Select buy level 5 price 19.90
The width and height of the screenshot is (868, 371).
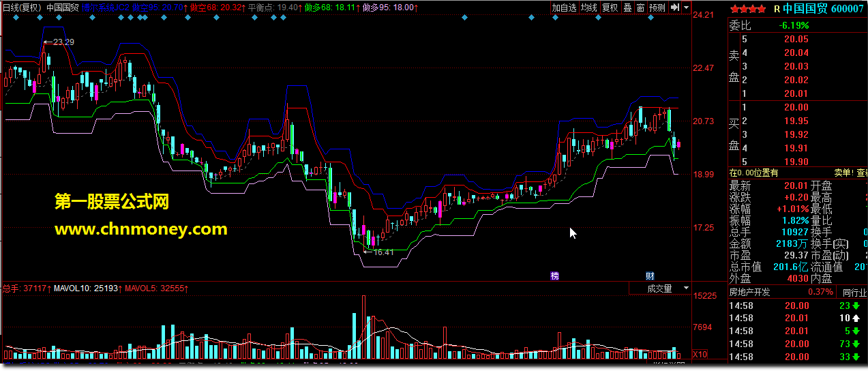point(796,162)
